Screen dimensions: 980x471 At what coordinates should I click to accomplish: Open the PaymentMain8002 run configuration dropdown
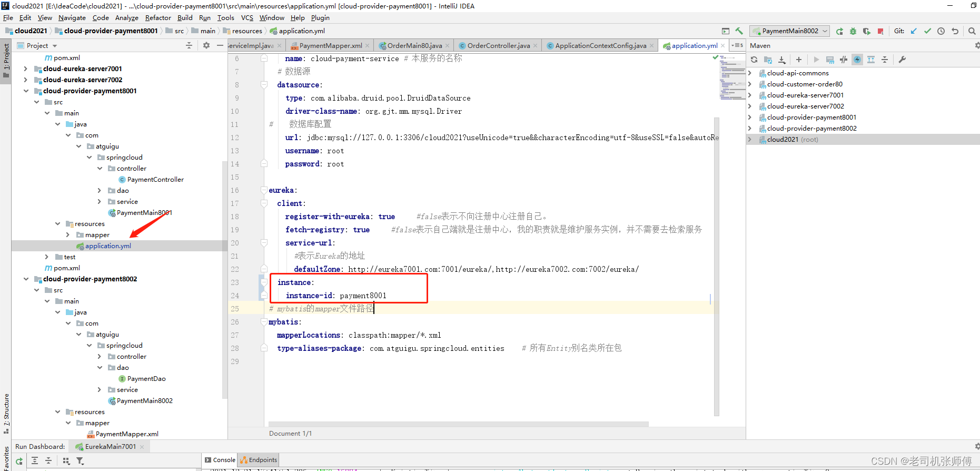point(789,31)
